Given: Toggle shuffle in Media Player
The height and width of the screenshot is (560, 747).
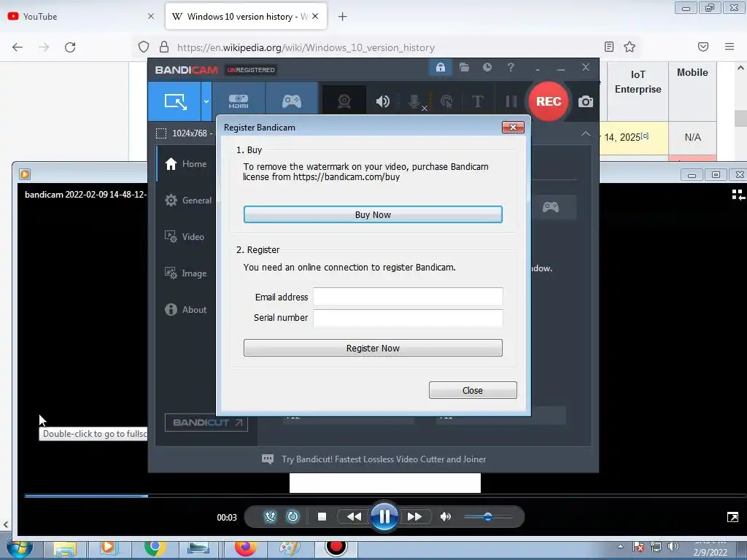Looking at the screenshot, I should [270, 517].
